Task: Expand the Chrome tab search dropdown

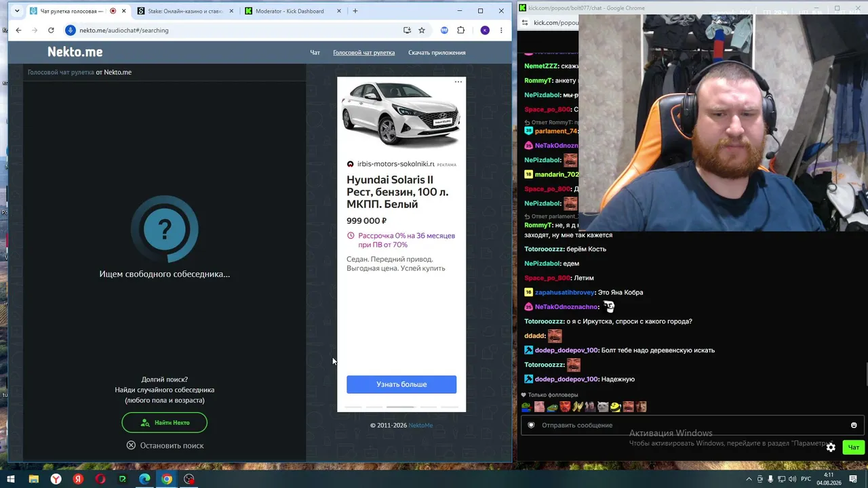Action: tap(17, 11)
